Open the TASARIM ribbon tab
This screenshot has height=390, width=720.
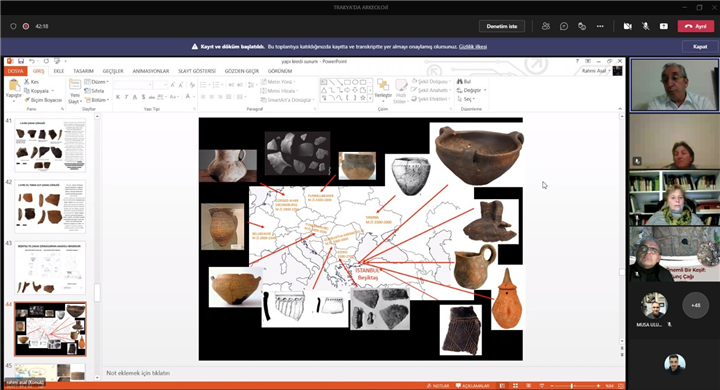coord(84,71)
